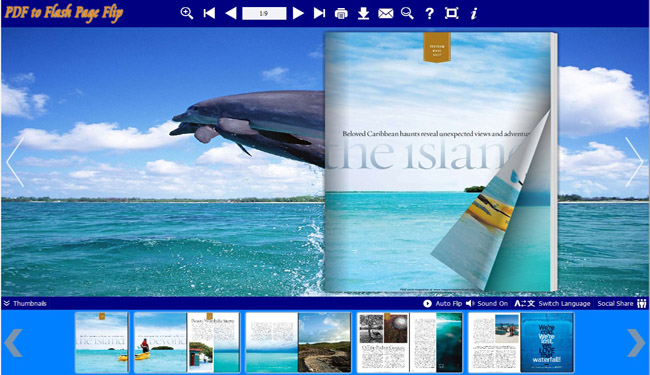Open the cover thumbnail 'the island'
Image resolution: width=650 pixels, height=375 pixels.
(x=102, y=343)
